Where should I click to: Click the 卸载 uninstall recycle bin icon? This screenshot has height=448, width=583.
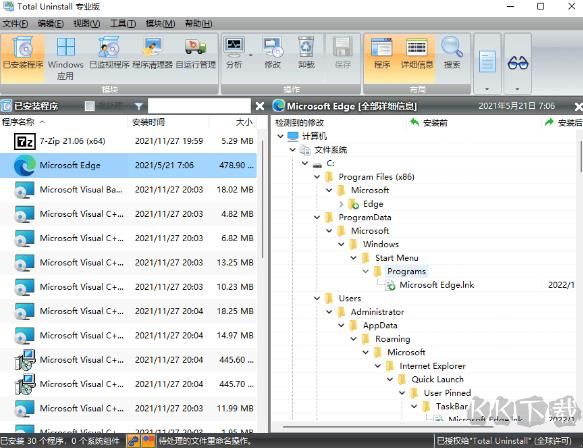306,53
